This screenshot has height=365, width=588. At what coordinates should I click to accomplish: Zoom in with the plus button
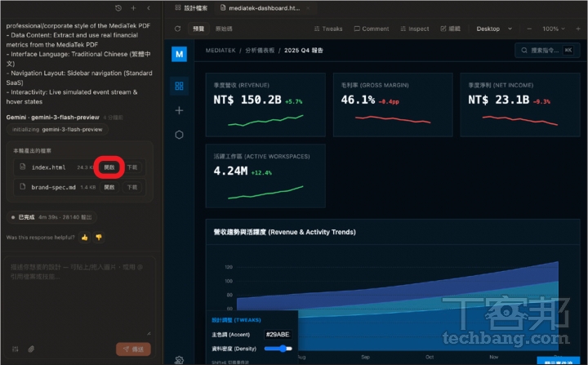coord(578,29)
